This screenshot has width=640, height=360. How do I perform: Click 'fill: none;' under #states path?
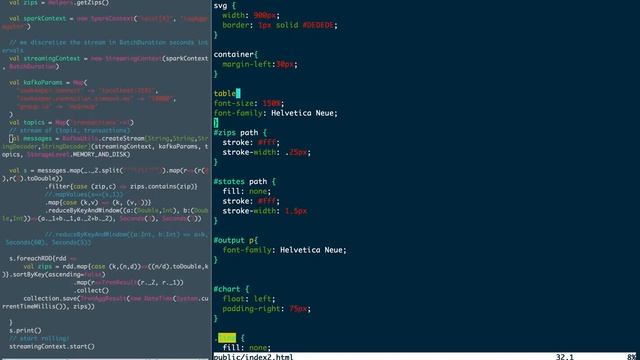point(247,191)
